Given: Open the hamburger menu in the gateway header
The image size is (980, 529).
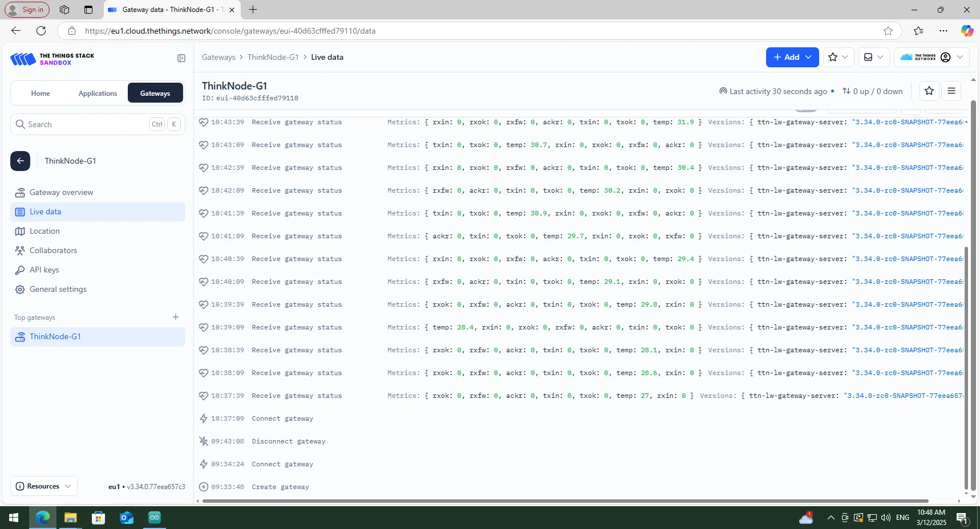Looking at the screenshot, I should click(x=951, y=91).
